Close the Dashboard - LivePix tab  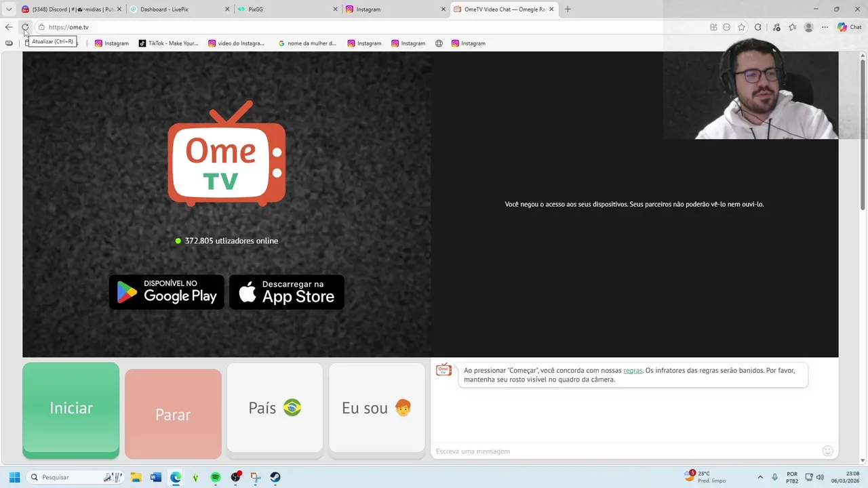pos(227,9)
